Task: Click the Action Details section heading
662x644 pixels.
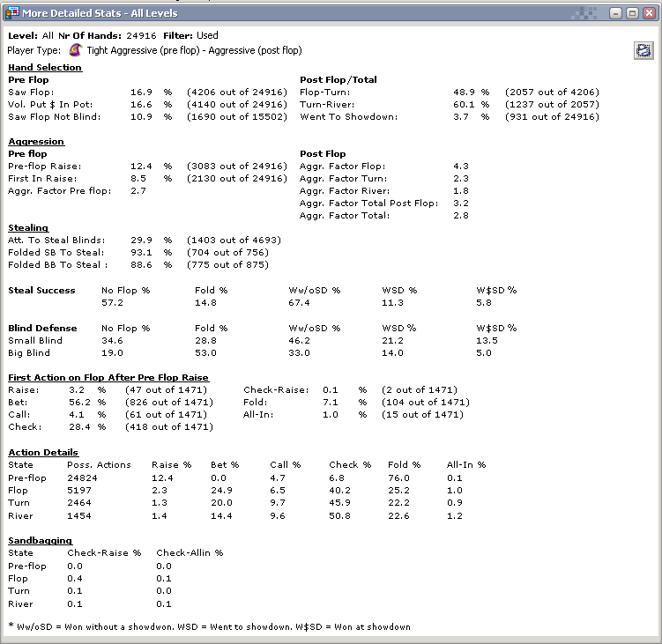Action: pyautogui.click(x=43, y=452)
